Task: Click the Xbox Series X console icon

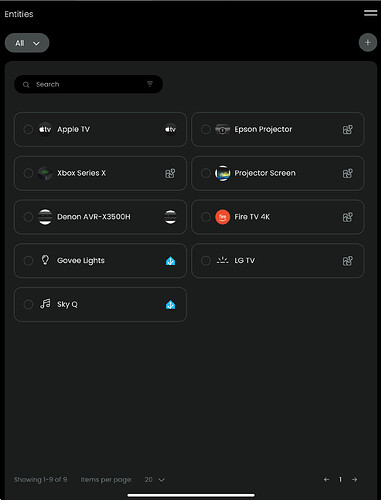Action: pos(45,173)
